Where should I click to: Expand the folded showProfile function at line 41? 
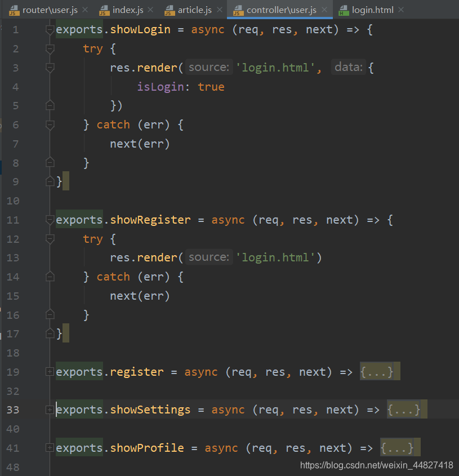[50, 448]
